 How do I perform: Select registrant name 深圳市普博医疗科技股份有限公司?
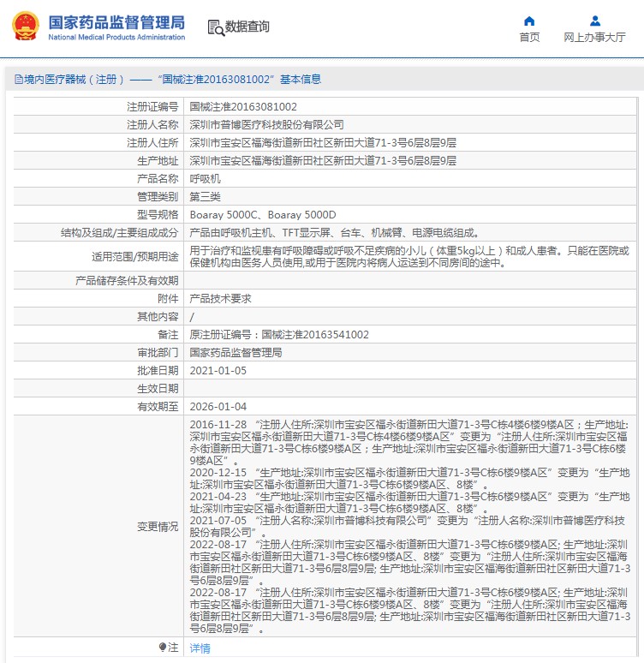coord(266,125)
